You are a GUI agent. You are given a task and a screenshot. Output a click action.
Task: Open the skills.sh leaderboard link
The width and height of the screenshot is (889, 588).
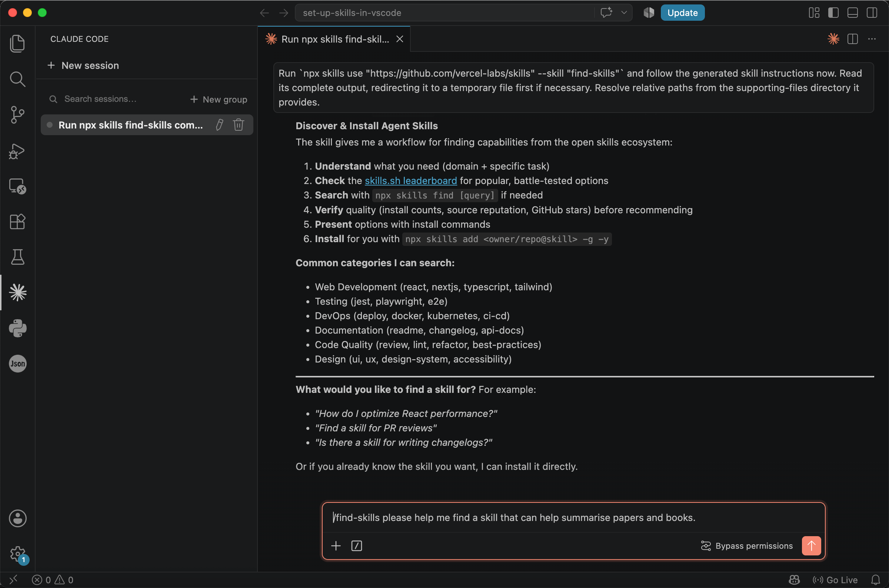pyautogui.click(x=411, y=181)
